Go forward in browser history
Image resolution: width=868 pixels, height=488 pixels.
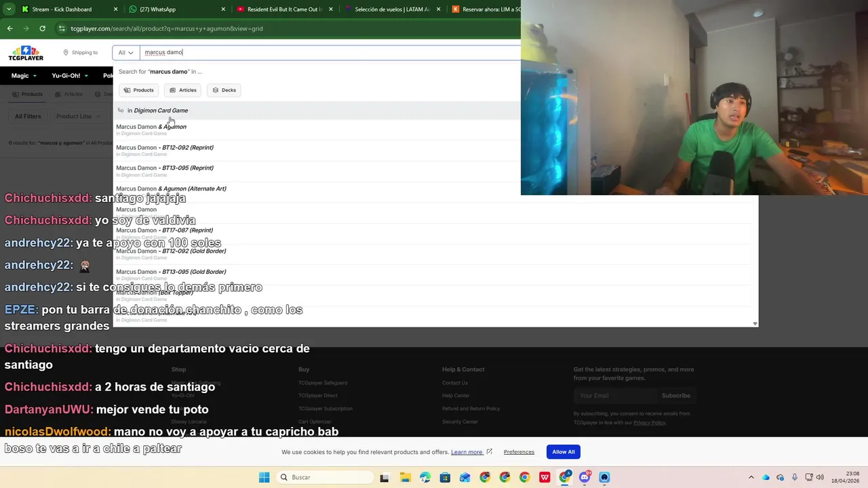tap(26, 28)
